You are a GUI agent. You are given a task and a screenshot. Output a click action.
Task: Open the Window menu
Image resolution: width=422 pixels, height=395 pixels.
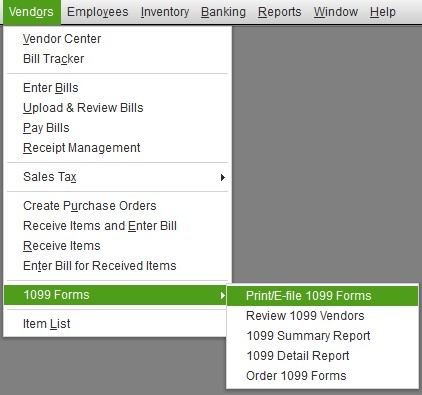[x=336, y=12]
